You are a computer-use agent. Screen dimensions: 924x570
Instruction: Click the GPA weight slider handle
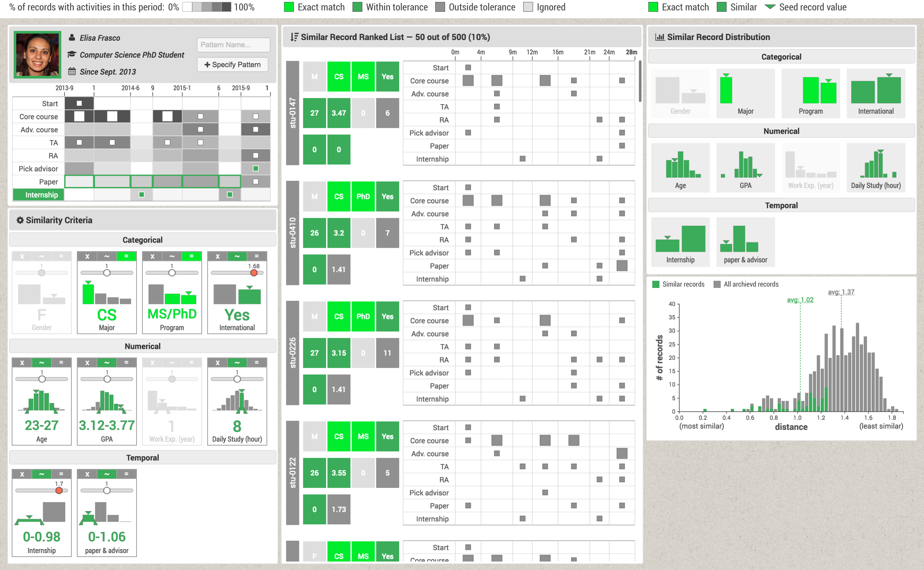[107, 379]
